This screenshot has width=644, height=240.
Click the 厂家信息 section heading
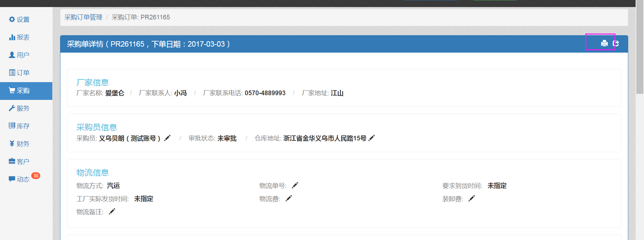click(x=93, y=82)
